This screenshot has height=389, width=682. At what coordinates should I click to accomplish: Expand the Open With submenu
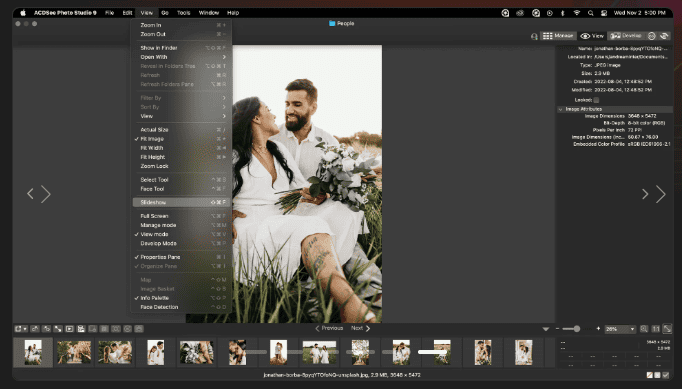coord(181,57)
